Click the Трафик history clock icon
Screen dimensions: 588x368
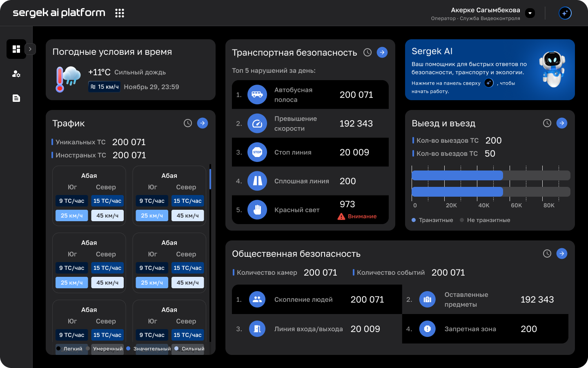188,123
